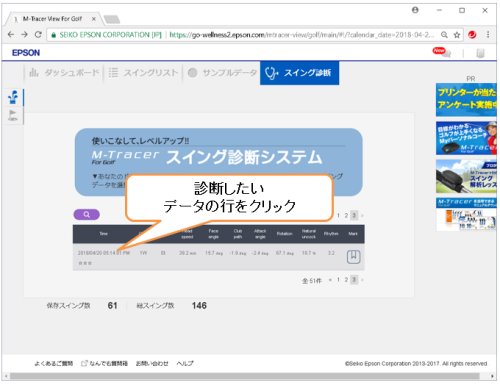The image size is (500, 388).
Task: Click previous page arrow in bottom pagination
Action: pos(330,280)
